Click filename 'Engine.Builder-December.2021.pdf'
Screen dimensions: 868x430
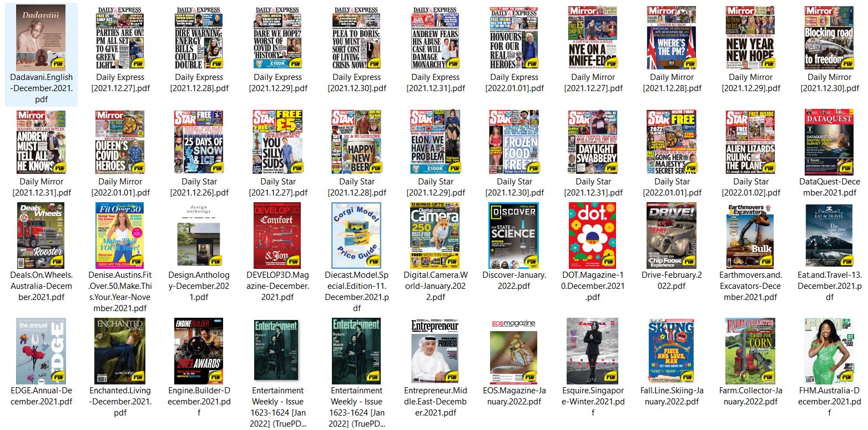(x=199, y=402)
